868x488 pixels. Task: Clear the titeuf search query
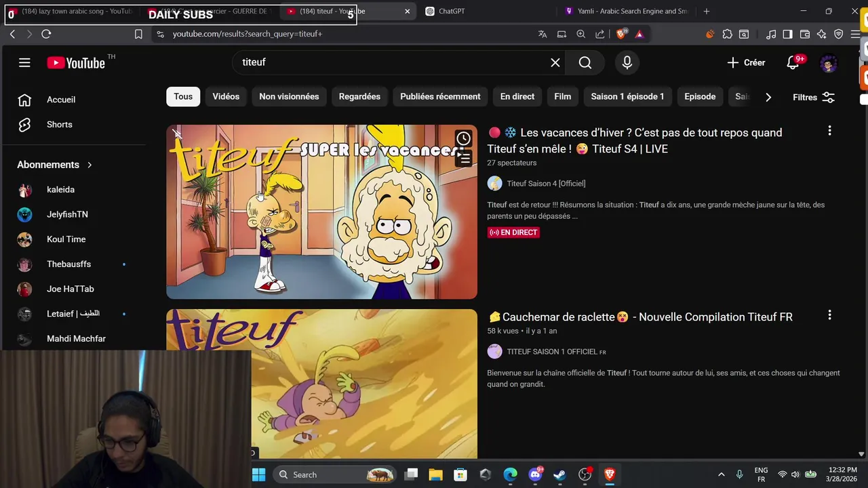555,62
